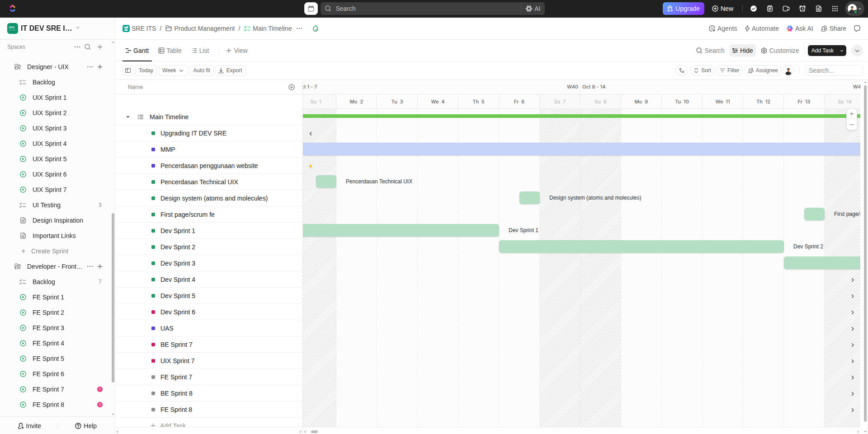Open the calendar icon beside search bar
The width and height of the screenshot is (868, 434).
pyautogui.click(x=311, y=9)
